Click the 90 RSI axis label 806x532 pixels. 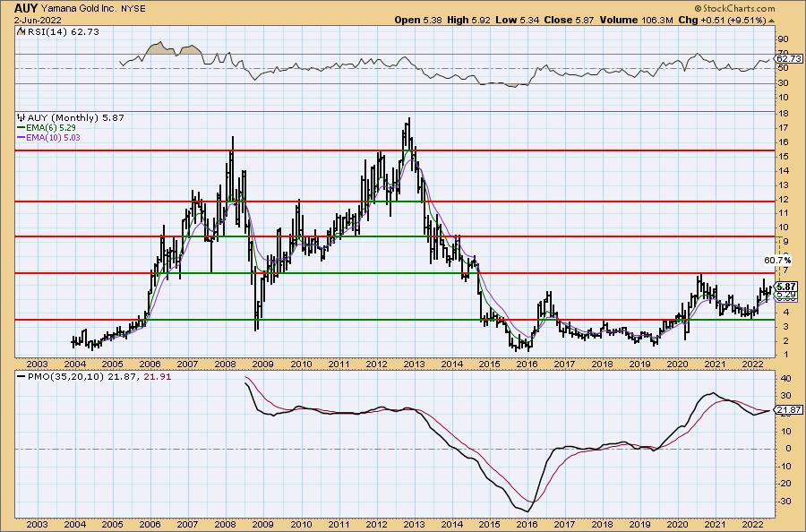[784, 39]
